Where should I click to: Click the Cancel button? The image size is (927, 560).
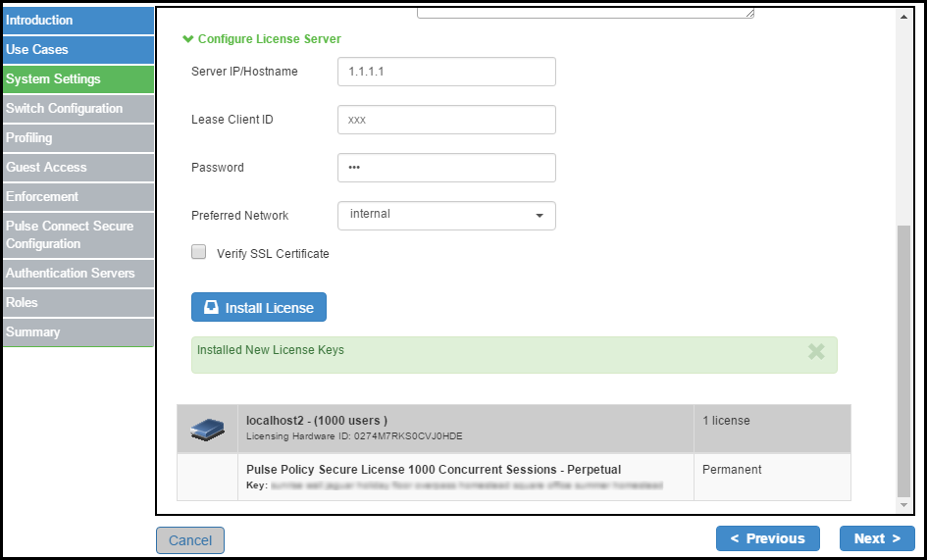(x=190, y=540)
